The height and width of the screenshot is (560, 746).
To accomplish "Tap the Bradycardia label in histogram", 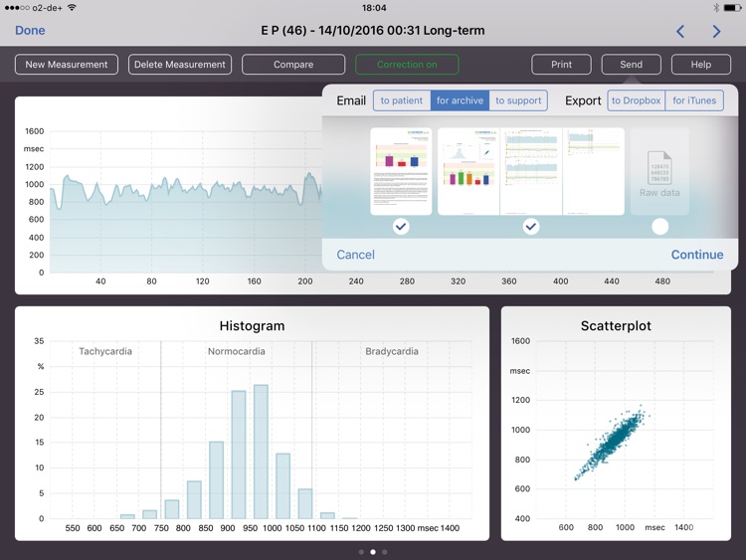I will [x=392, y=351].
